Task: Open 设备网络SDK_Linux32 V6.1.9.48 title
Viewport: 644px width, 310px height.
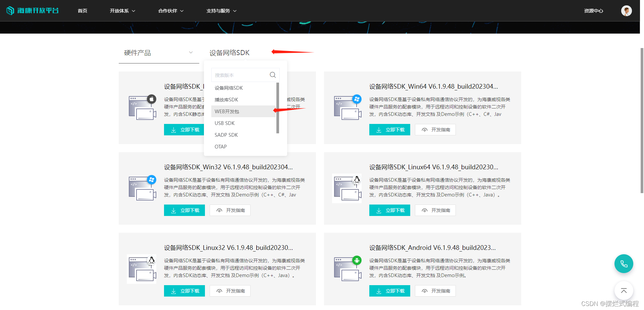Action: coord(228,248)
